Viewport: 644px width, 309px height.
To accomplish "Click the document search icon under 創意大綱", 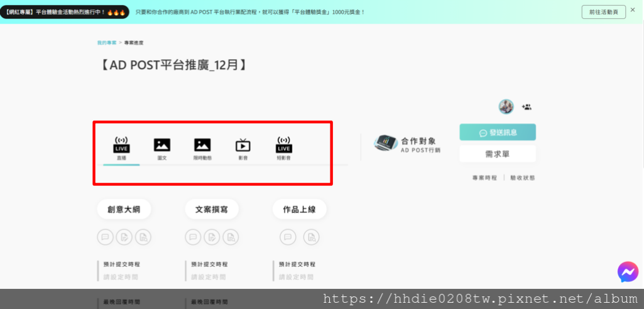I will point(143,237).
